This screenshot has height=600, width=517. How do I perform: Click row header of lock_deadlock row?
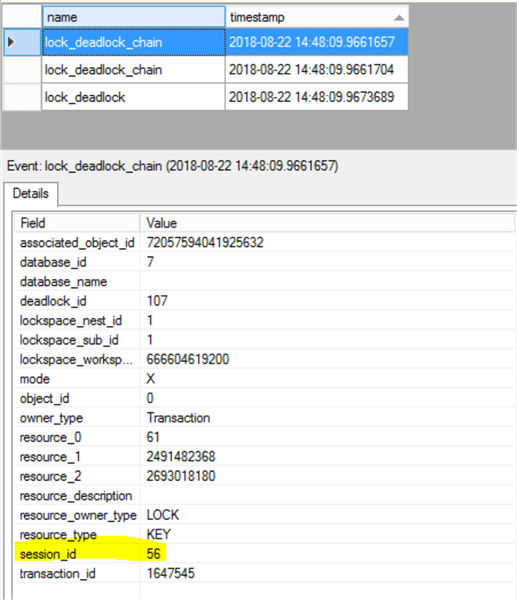[x=22, y=97]
